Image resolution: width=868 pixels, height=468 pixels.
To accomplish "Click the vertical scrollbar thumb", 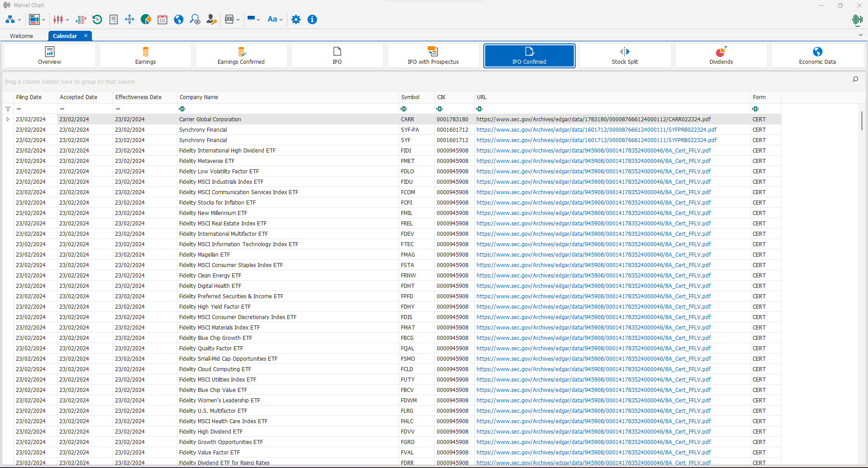I will pos(862,120).
